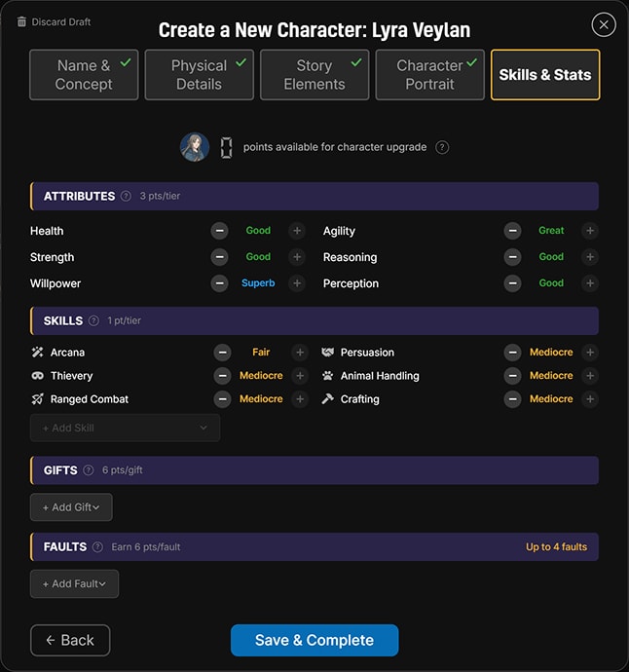Close the character creation dialog

pos(604,25)
